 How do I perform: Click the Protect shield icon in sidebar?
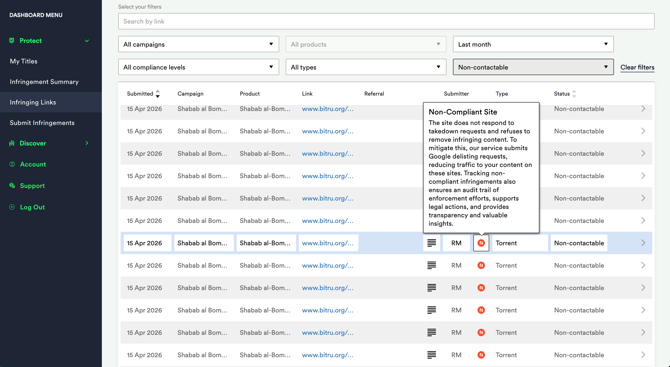click(x=12, y=41)
